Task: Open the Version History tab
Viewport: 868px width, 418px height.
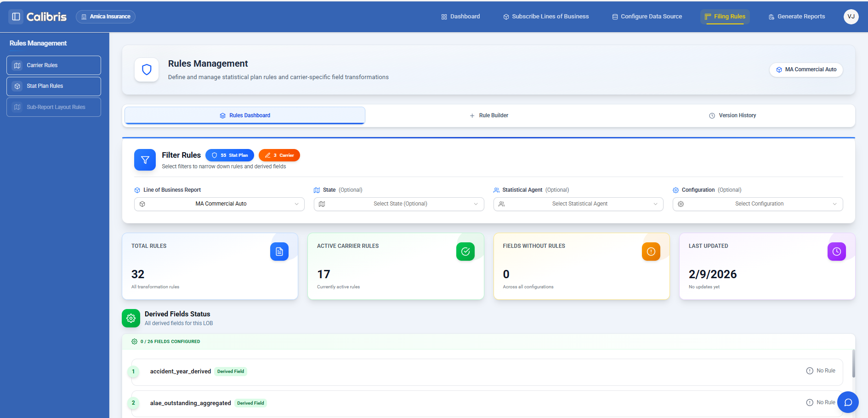Action: click(x=733, y=115)
